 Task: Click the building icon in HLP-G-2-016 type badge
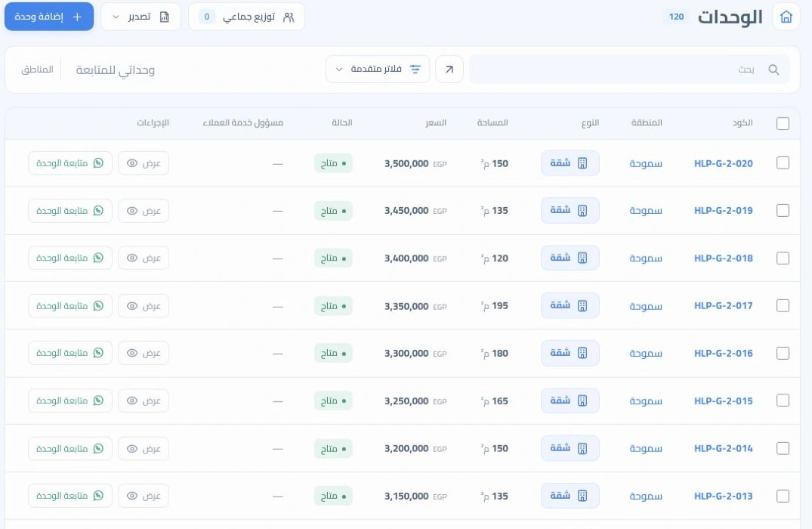582,353
